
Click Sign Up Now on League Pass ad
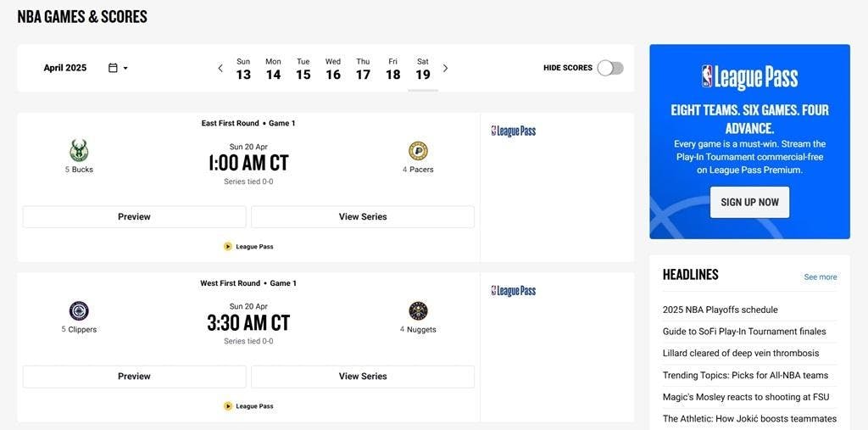click(x=749, y=202)
